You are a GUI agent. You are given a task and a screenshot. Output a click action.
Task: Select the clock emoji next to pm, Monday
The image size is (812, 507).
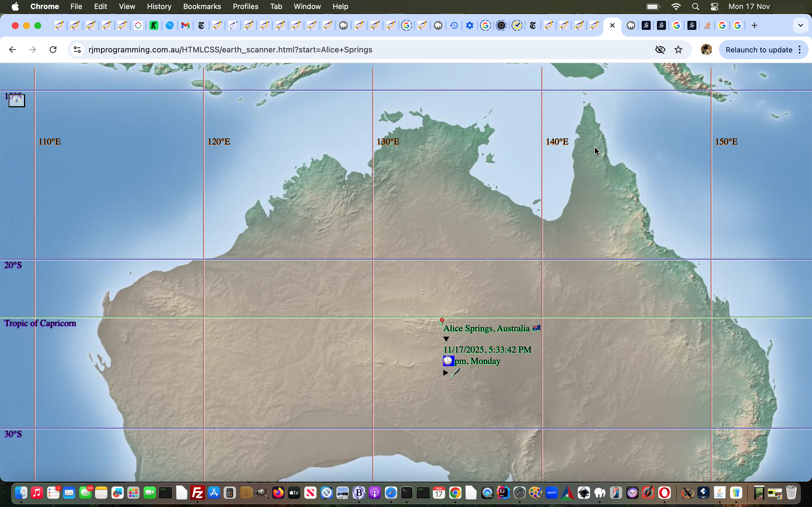pos(449,361)
